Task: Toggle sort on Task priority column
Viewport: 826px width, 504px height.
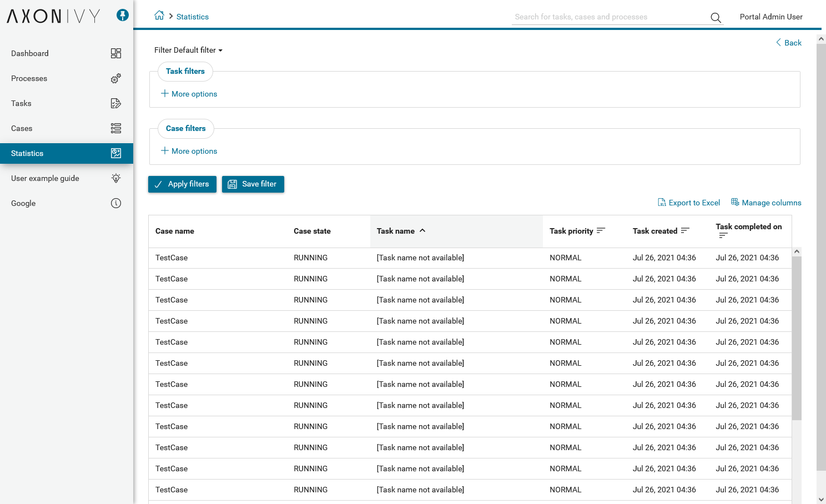Action: click(601, 231)
